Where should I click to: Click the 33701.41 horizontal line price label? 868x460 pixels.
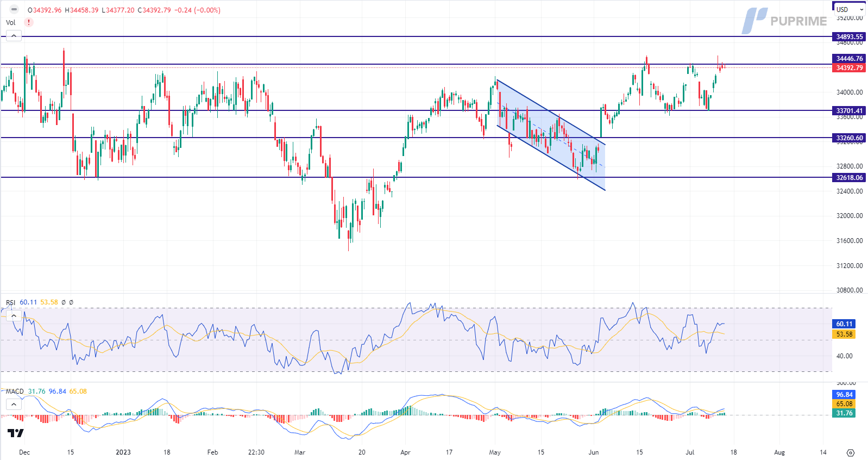849,111
